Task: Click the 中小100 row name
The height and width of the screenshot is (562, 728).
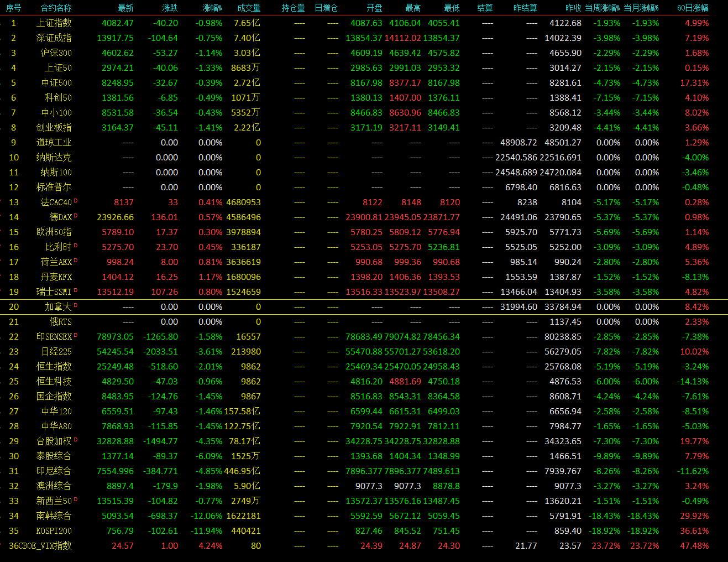Action: [x=56, y=113]
